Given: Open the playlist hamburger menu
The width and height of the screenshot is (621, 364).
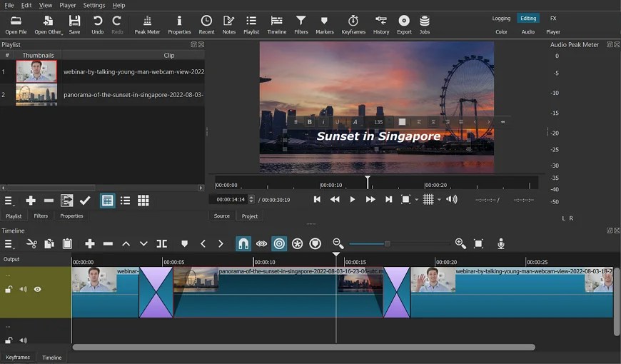Looking at the screenshot, I should point(9,201).
